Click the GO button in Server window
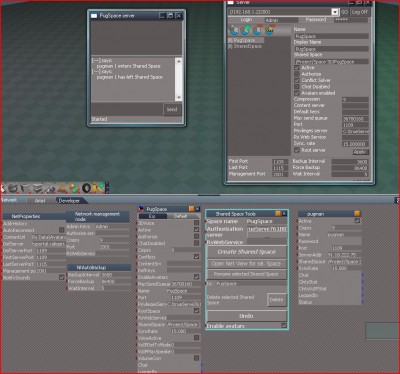 tap(345, 12)
